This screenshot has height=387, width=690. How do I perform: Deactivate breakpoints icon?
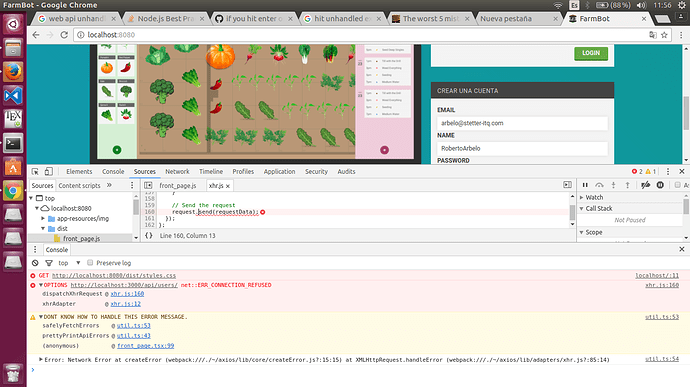(645, 185)
